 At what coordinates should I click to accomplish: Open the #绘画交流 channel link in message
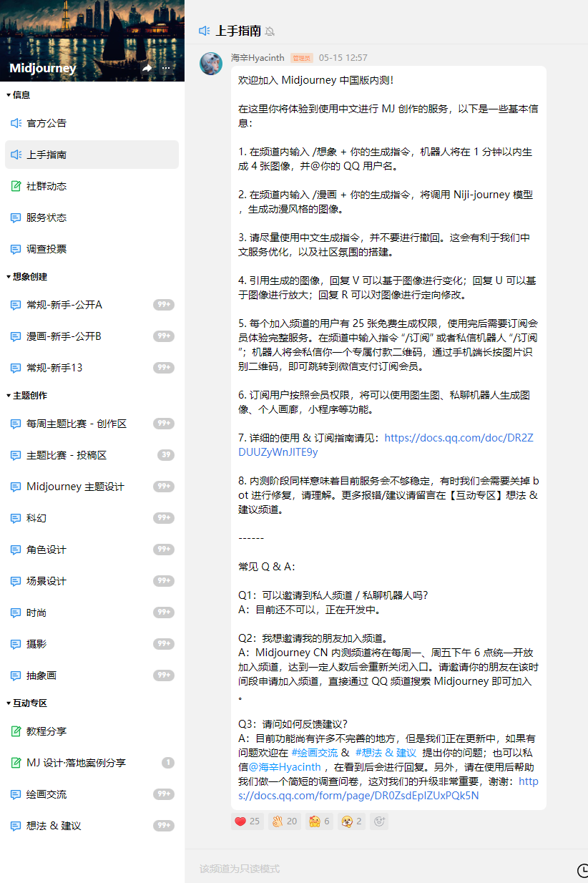click(x=314, y=753)
